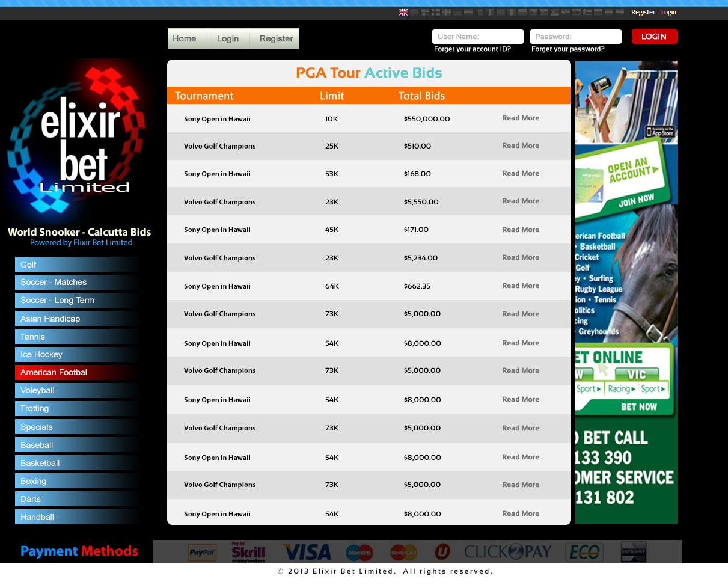
Task: Click the Racing arrow in the ad banner
Action: [x=620, y=389]
